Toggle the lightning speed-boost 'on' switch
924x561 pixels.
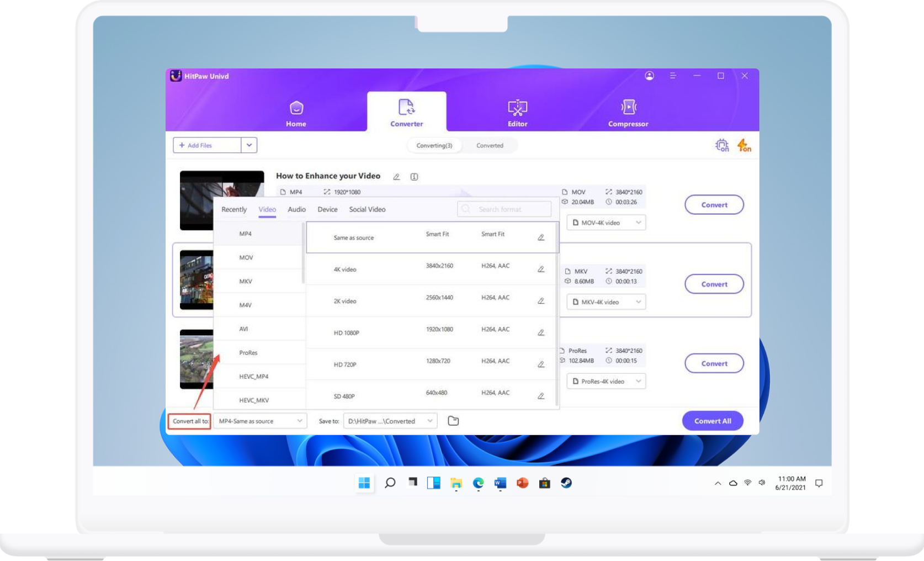tap(744, 145)
